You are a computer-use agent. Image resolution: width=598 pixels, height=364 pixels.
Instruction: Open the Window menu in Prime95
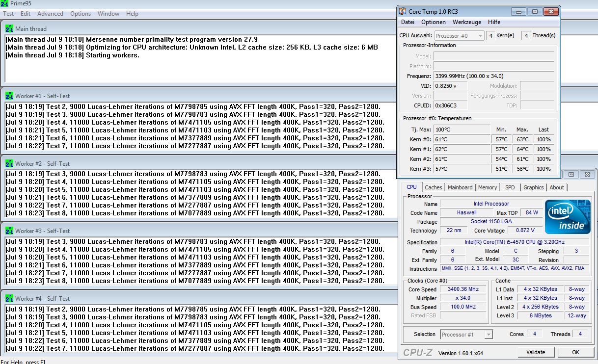[109, 14]
